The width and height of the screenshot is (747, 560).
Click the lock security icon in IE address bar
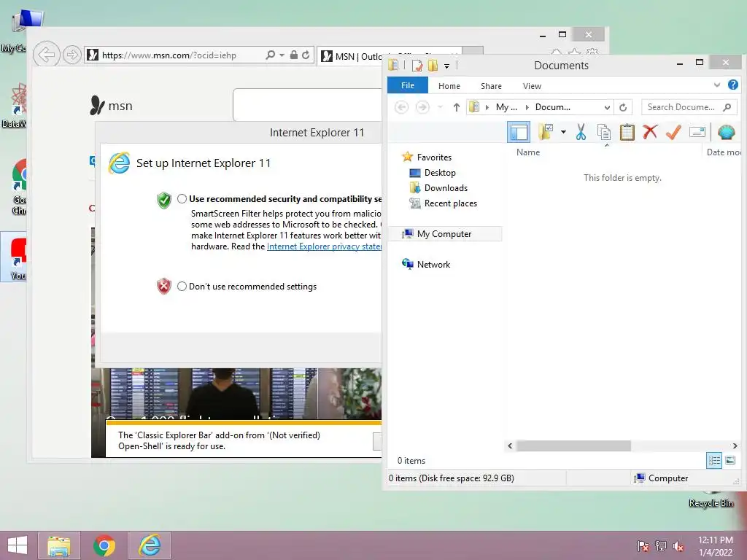294,55
